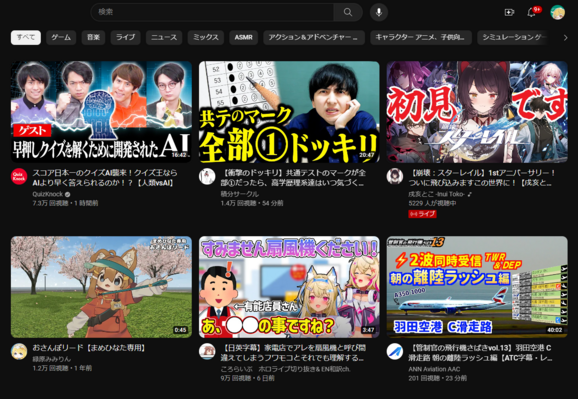
Task: Open the 共テのマーク prank video thumbnail
Action: 289,112
